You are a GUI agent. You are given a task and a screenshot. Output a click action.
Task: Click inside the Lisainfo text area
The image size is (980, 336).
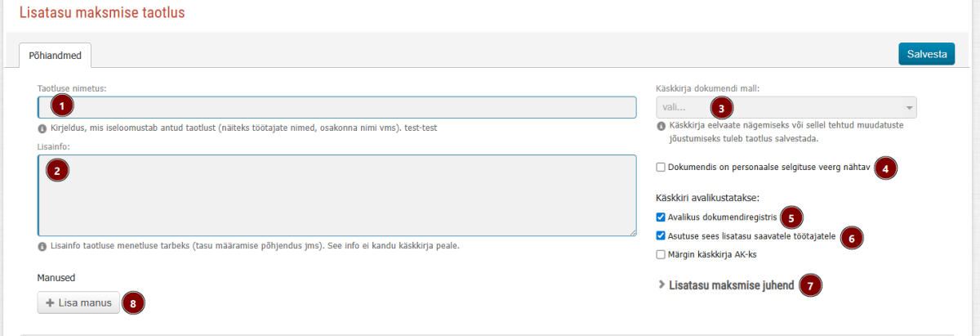tap(336, 195)
